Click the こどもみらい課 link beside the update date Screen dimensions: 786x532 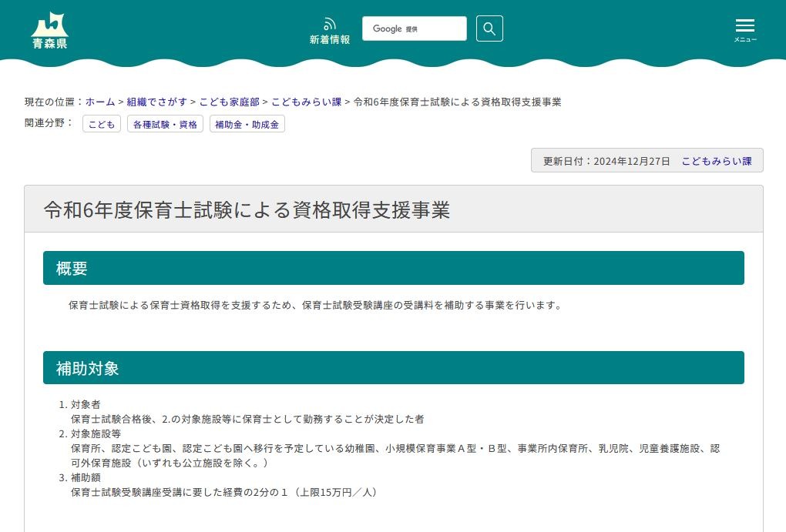point(717,161)
